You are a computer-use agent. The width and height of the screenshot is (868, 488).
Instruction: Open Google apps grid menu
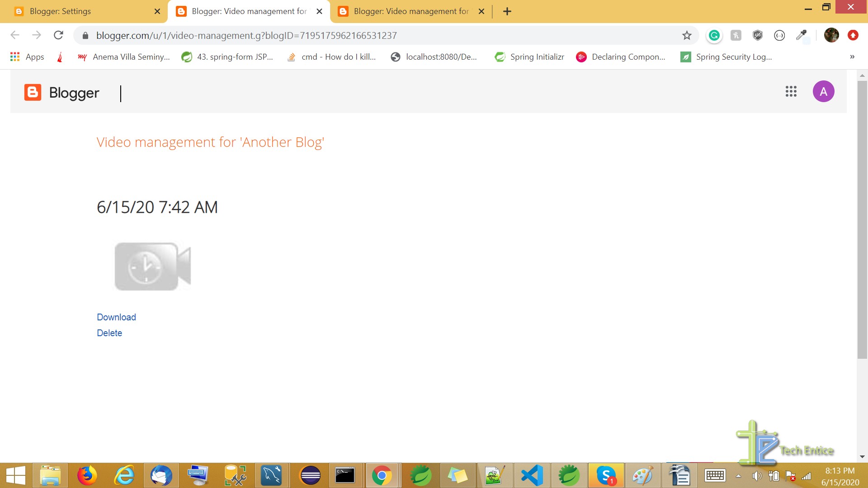coord(791,91)
